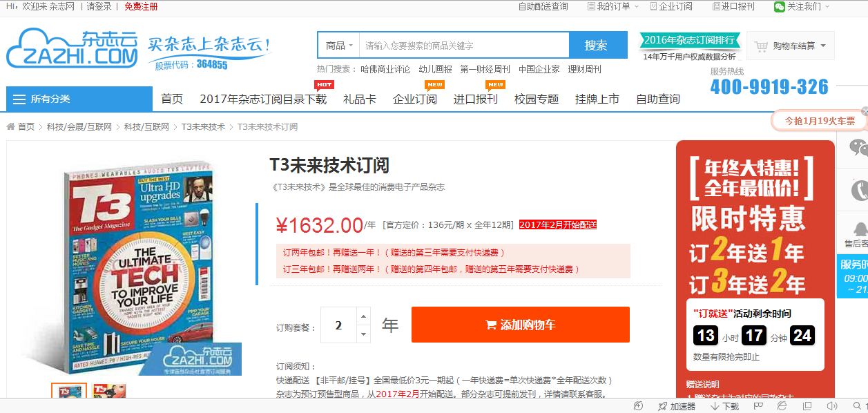Click the zoom magnifier icon in status bar
868x413 pixels.
pyautogui.click(x=857, y=406)
